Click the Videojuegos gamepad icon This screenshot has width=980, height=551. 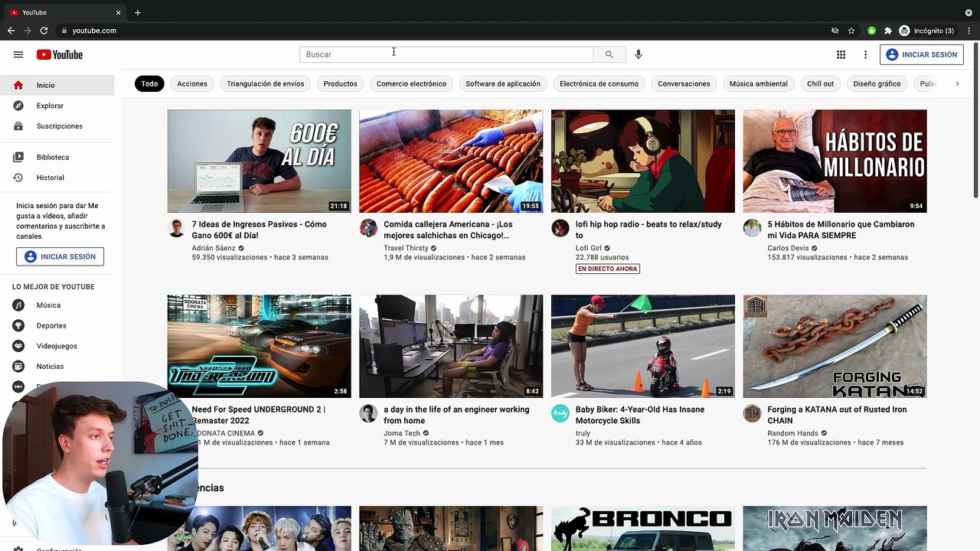pyautogui.click(x=18, y=346)
